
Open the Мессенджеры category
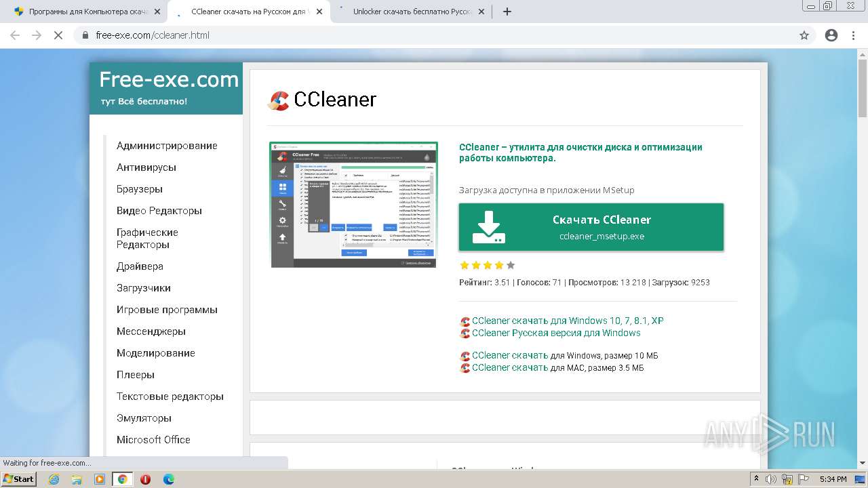(x=151, y=331)
